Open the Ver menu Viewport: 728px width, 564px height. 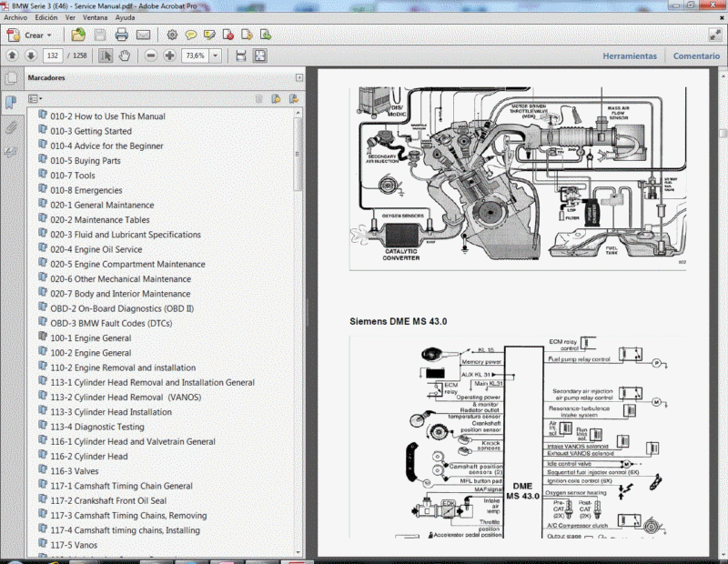[x=70, y=17]
